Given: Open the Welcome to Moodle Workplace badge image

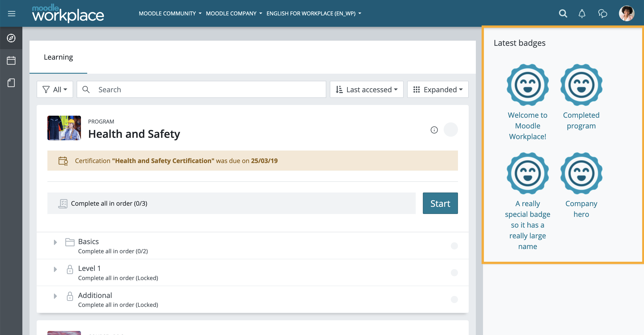Looking at the screenshot, I should (x=527, y=85).
